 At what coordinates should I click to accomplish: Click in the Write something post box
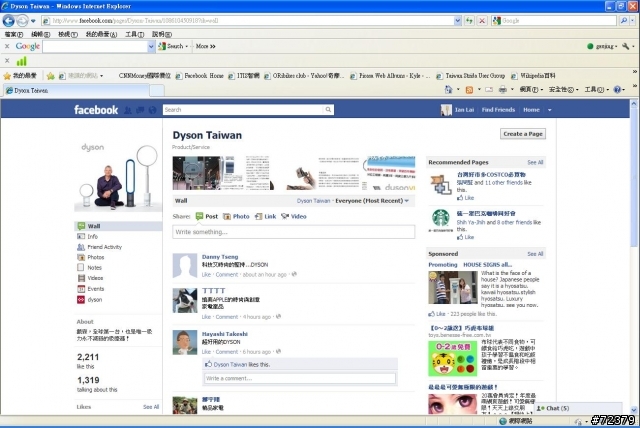(x=293, y=232)
